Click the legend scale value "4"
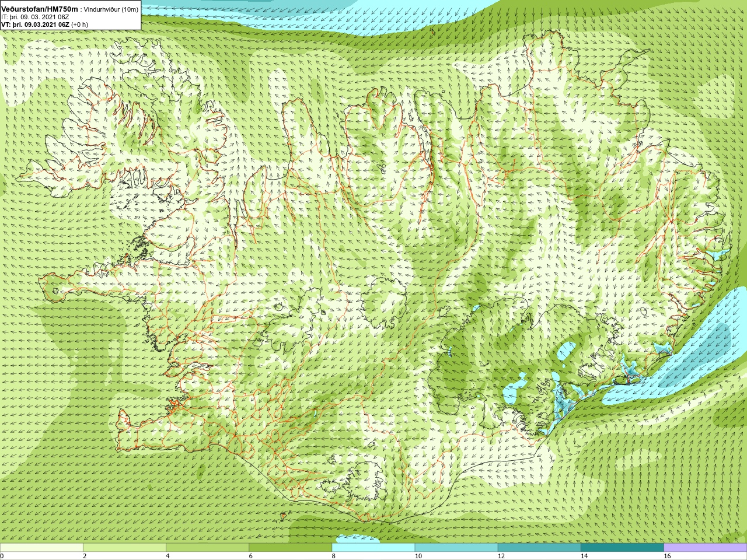 168,556
